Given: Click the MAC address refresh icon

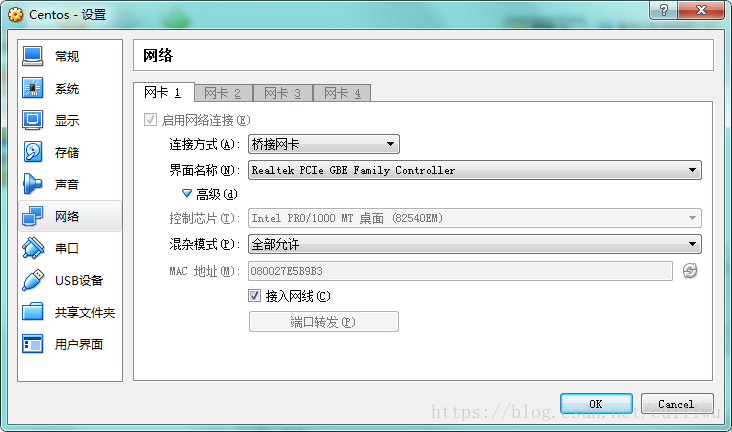Looking at the screenshot, I should [x=690, y=271].
